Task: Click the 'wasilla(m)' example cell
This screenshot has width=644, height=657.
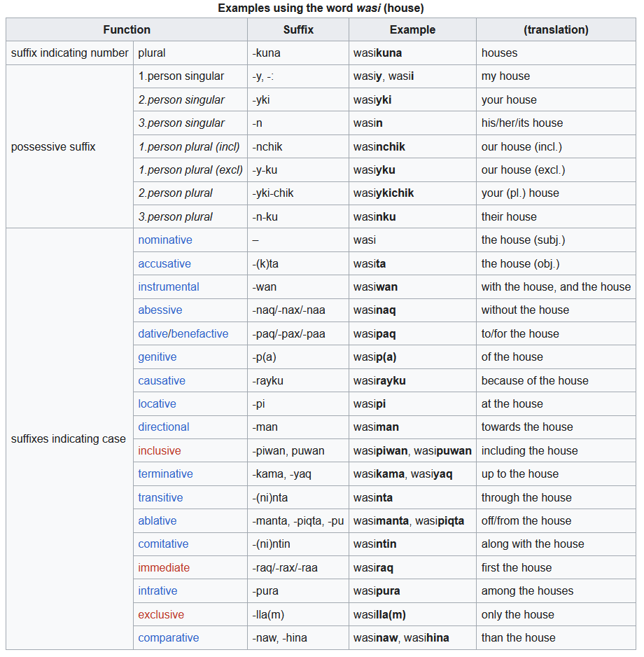Action: tap(412, 615)
